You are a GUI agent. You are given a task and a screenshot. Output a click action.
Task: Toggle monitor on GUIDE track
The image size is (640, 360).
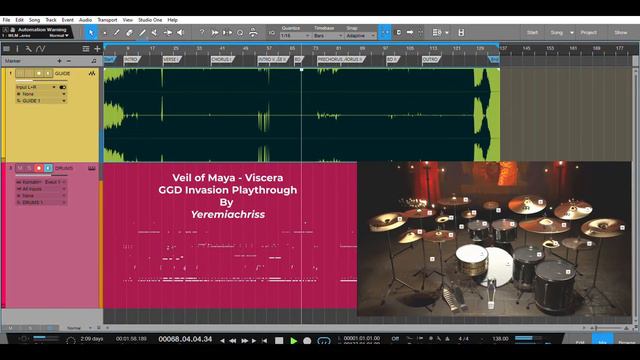pos(48,73)
